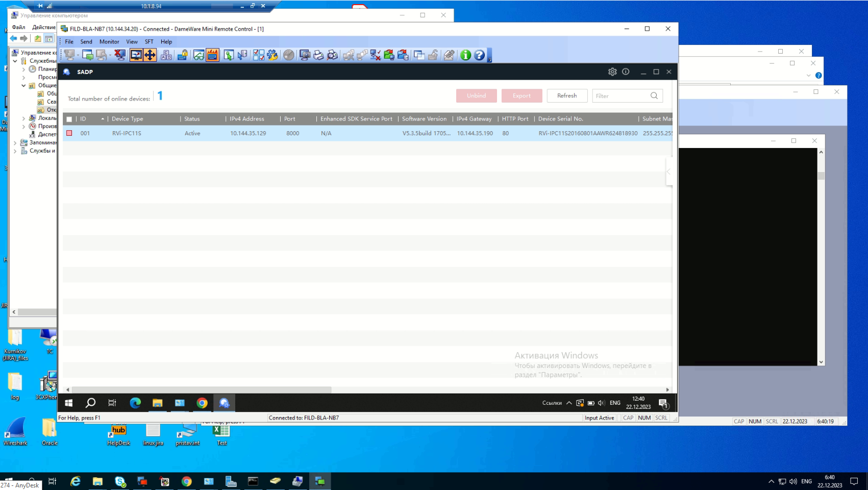868x490 pixels.
Task: Click the Export button in SADP
Action: (x=522, y=96)
